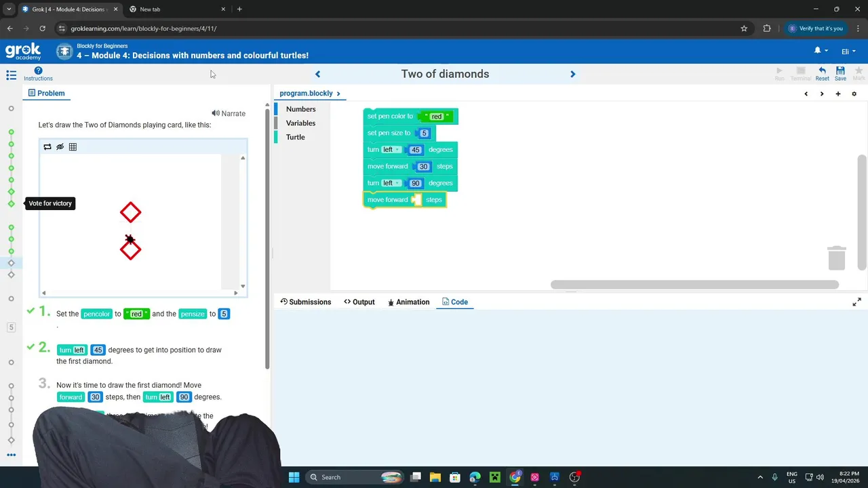
Task: Click pen size value 5 field
Action: click(x=425, y=133)
